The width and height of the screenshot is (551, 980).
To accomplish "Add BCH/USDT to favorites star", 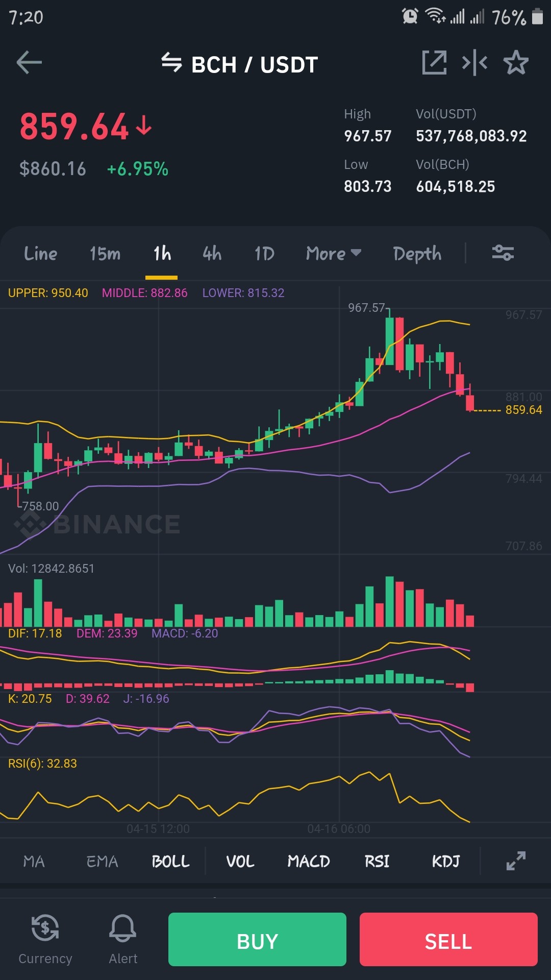I will (x=516, y=63).
